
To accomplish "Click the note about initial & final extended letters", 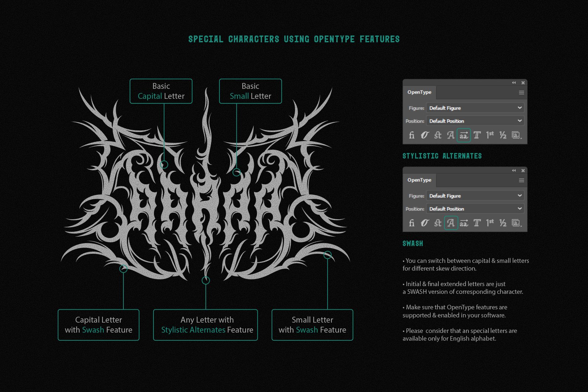I will tap(463, 288).
